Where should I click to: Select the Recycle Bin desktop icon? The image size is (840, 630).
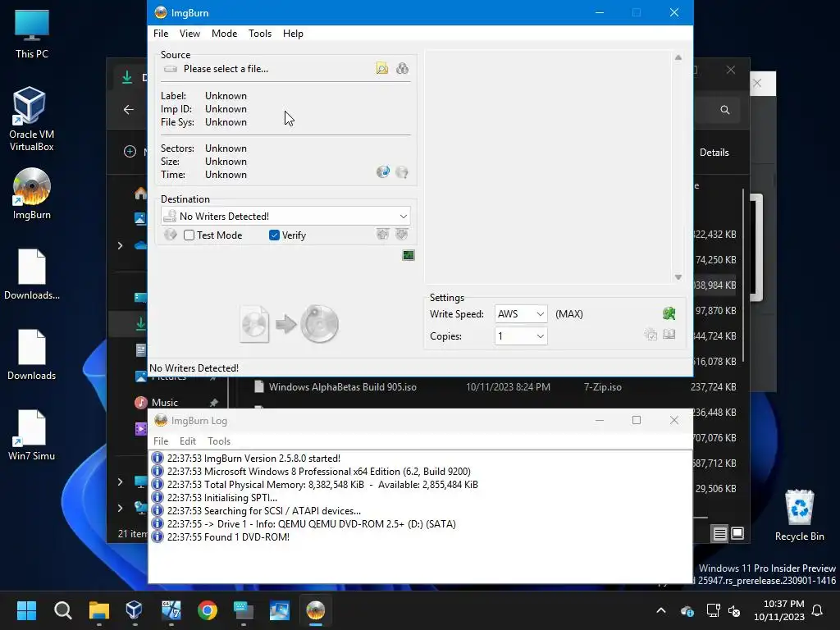click(799, 515)
